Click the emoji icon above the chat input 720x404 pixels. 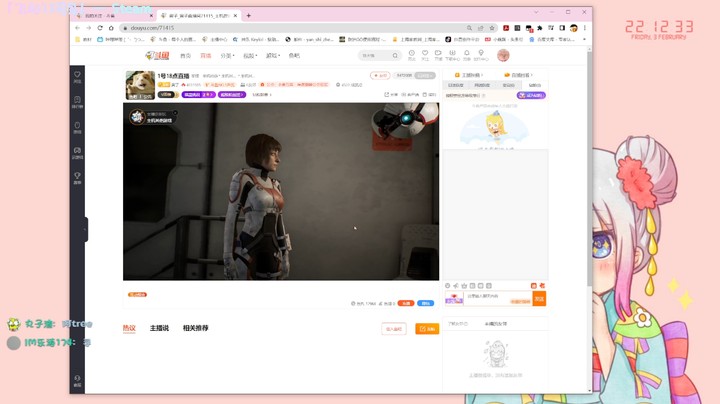pos(448,286)
